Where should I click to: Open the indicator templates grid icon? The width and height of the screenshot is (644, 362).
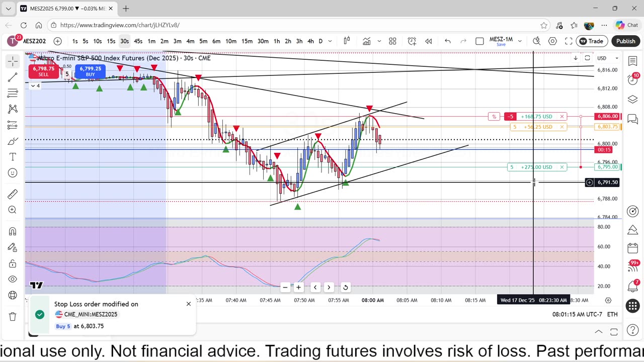coord(392,41)
